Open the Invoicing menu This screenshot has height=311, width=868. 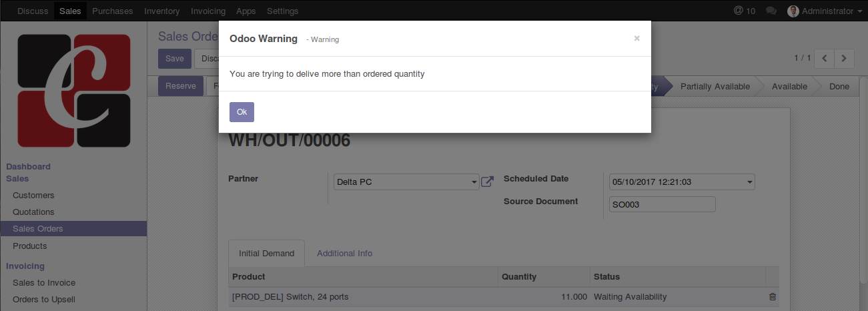click(208, 11)
